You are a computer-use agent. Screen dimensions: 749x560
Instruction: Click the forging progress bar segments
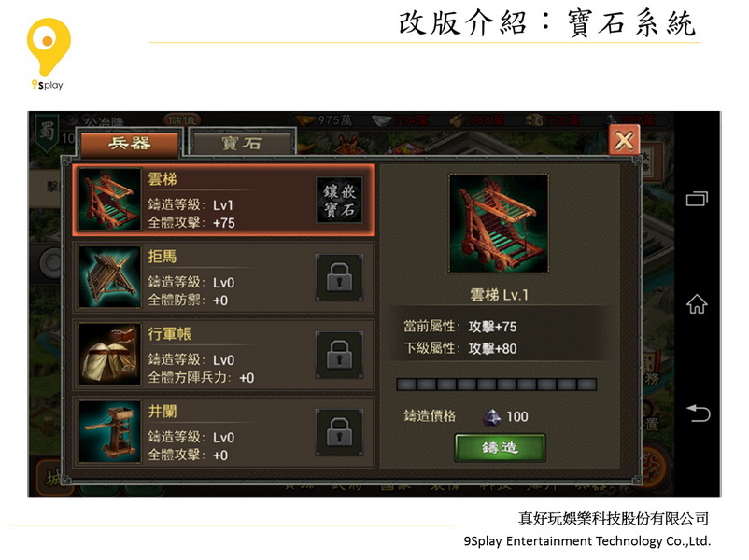[497, 385]
